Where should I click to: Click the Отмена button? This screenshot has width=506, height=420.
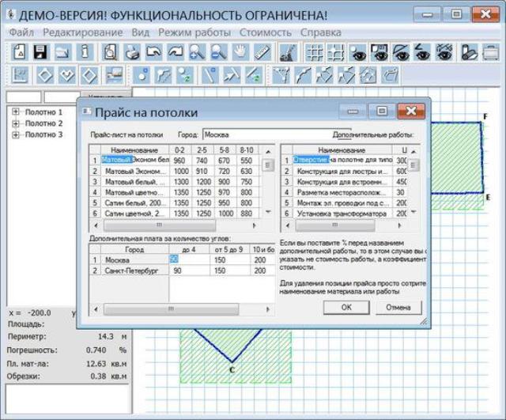[x=398, y=307]
